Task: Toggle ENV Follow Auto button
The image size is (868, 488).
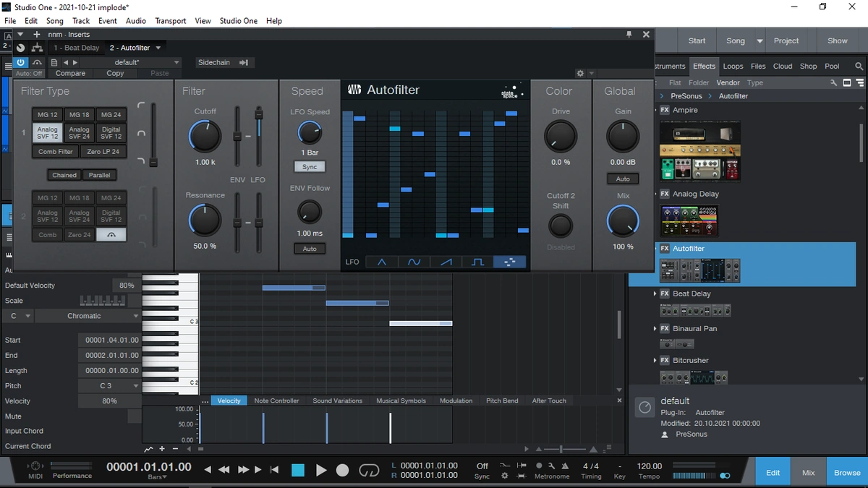Action: (310, 249)
